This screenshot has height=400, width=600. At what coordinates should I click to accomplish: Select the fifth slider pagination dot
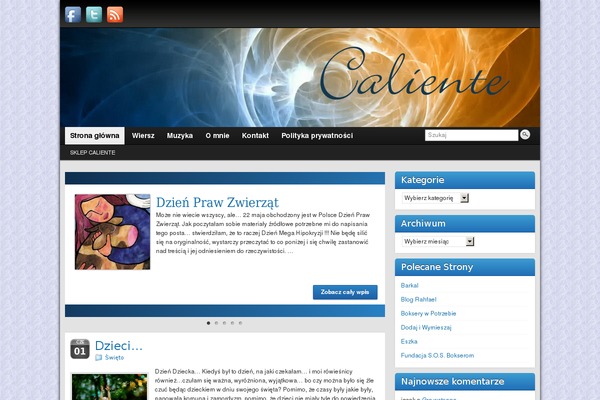pyautogui.click(x=240, y=323)
